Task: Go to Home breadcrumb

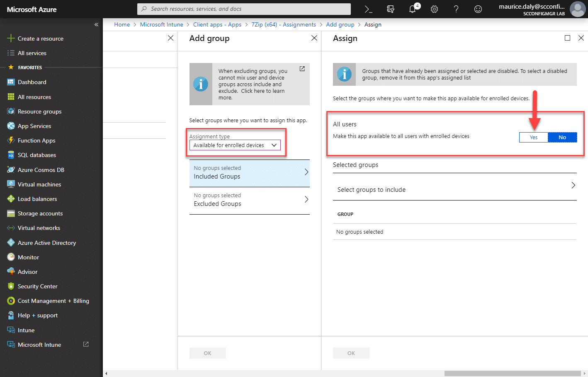Action: (x=122, y=24)
